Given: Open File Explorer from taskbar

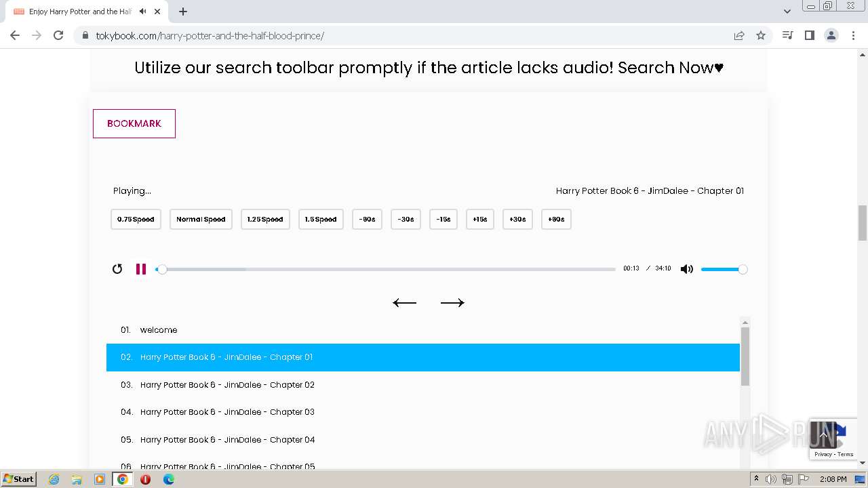Looking at the screenshot, I should [x=77, y=479].
